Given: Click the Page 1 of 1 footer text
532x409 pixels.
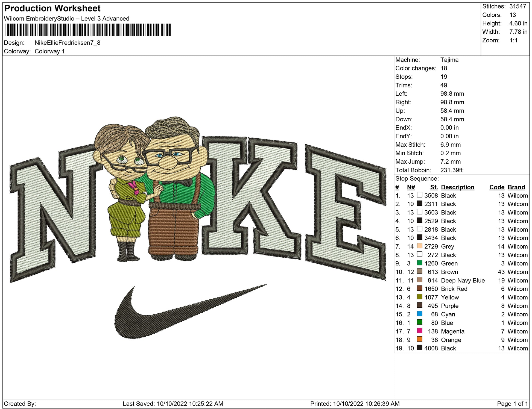Looking at the screenshot, I should (512, 404).
